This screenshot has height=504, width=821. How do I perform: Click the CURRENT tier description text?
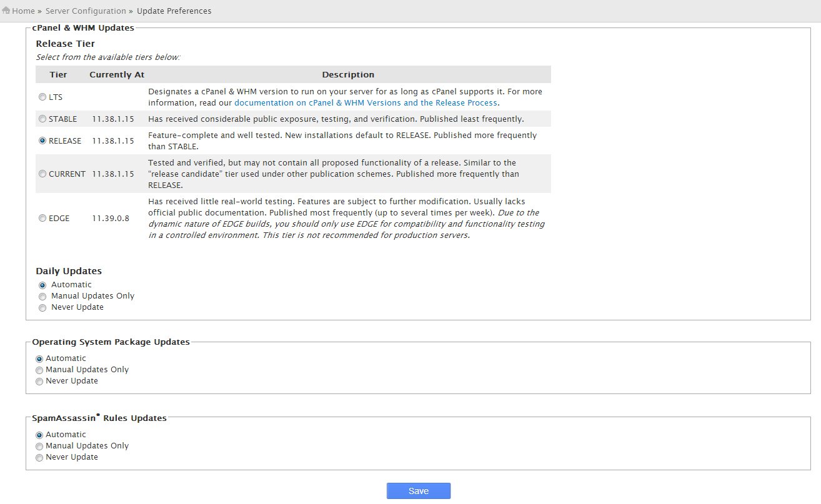(x=334, y=174)
